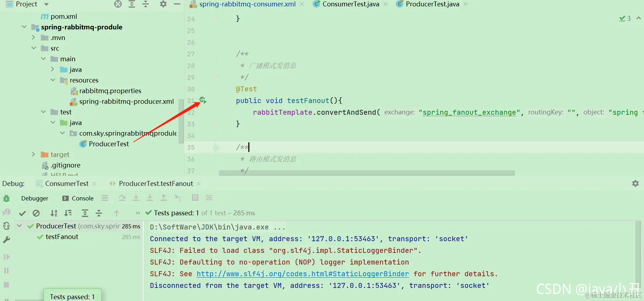Collapse all in Project panel
This screenshot has width=644, height=301.
click(146, 4)
